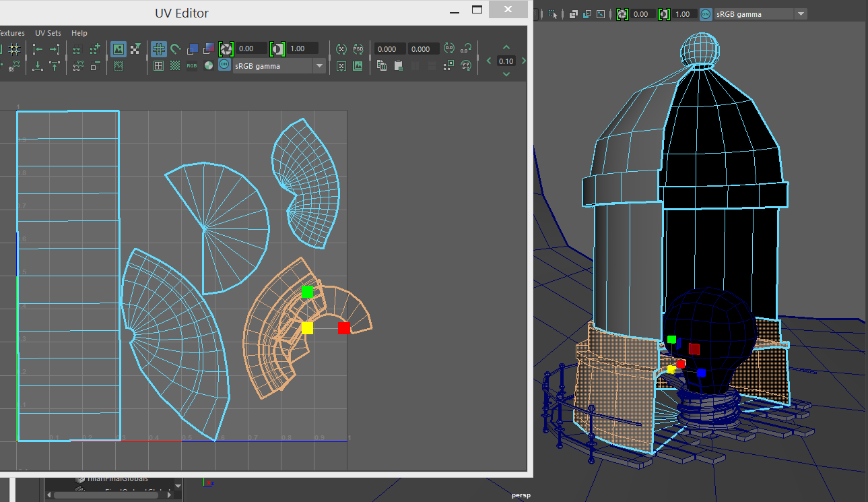868x502 pixels.
Task: Click the copy UVs icon
Action: pyautogui.click(x=382, y=65)
